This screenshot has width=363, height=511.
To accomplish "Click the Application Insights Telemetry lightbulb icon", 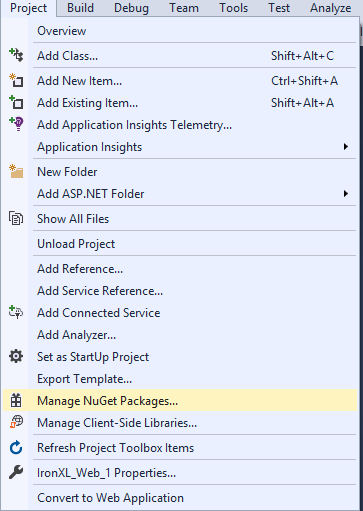I will 16,124.
